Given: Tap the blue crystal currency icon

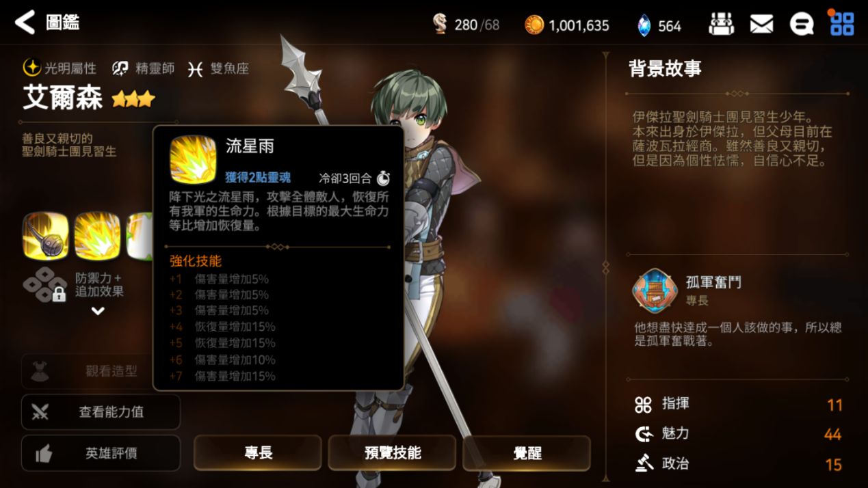Looking at the screenshot, I should pos(644,25).
